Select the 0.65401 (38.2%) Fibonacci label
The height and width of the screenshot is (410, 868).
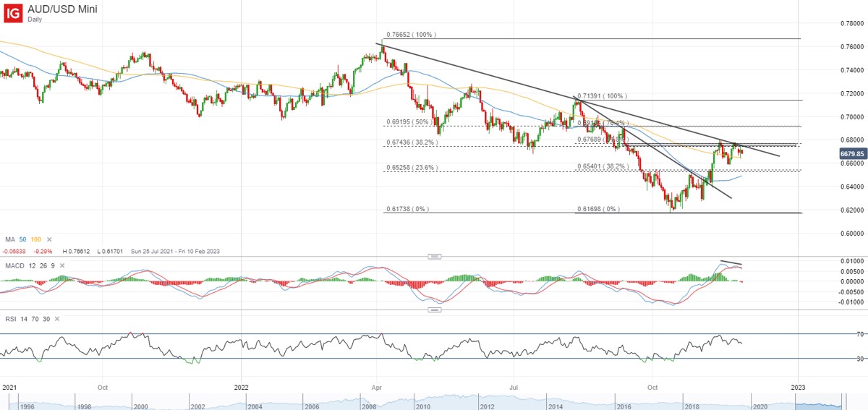click(602, 166)
